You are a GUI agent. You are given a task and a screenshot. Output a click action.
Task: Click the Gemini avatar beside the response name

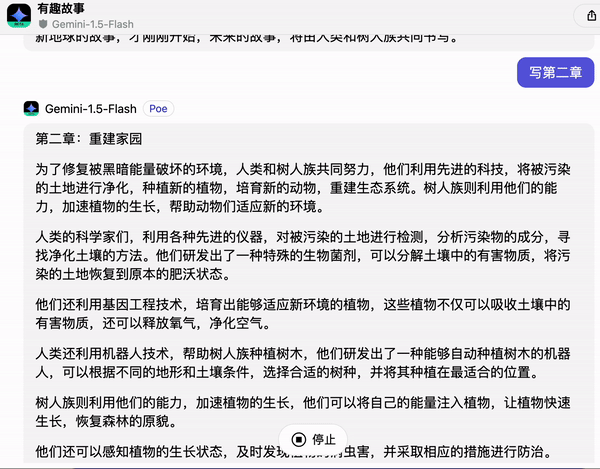tap(31, 109)
